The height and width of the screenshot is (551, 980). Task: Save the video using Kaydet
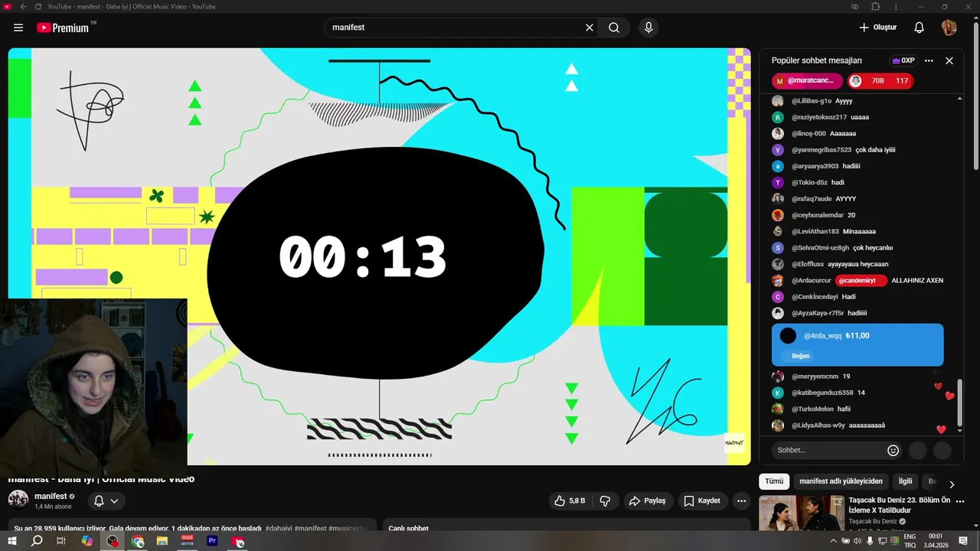click(x=702, y=501)
